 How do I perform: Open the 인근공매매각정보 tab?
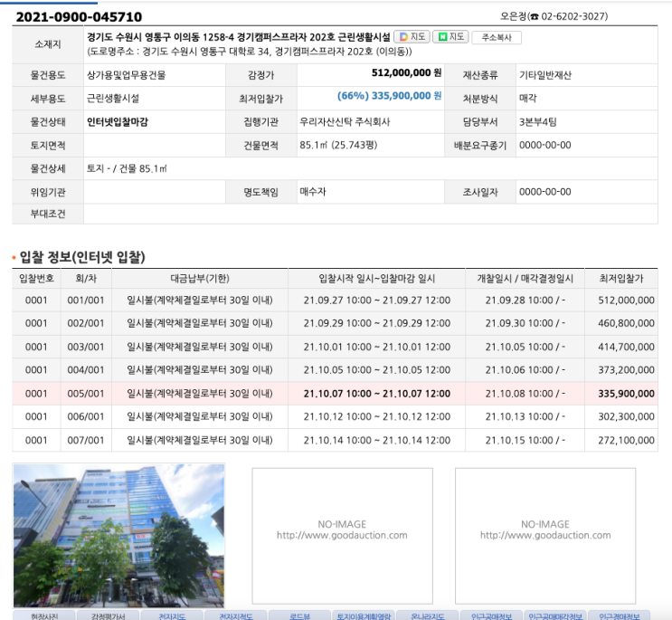coord(555,615)
